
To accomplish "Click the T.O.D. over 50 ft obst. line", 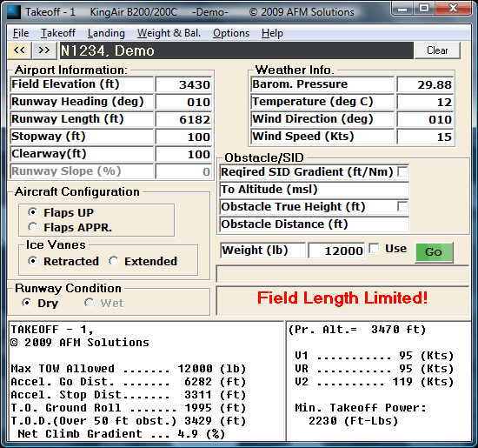I will pyautogui.click(x=129, y=421).
